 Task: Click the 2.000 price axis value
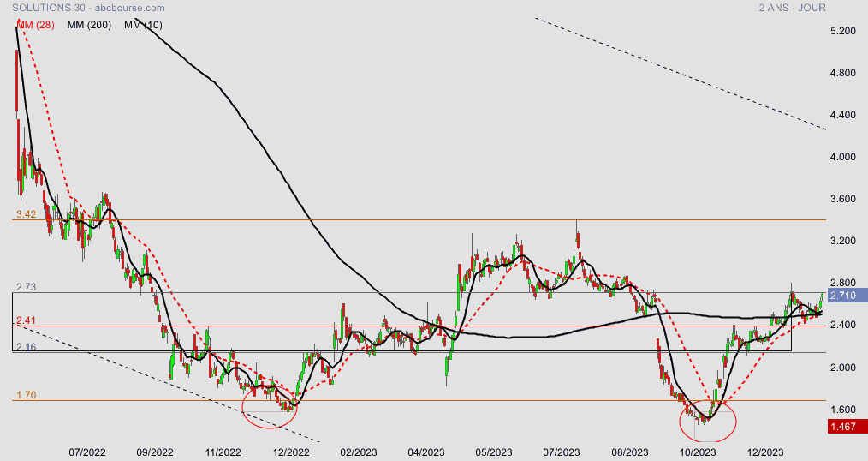pos(843,368)
